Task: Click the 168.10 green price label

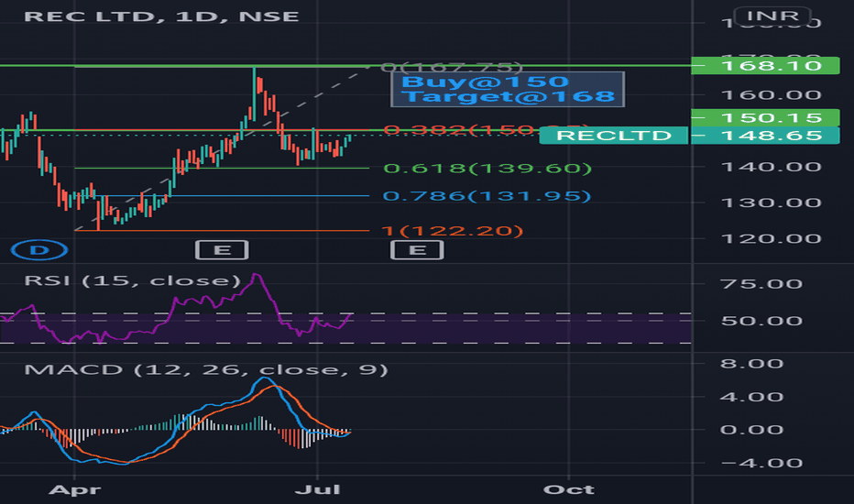Action: click(x=765, y=65)
